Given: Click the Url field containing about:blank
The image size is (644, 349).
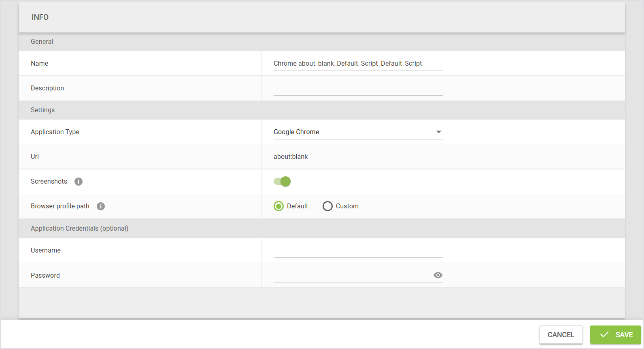Looking at the screenshot, I should 358,157.
